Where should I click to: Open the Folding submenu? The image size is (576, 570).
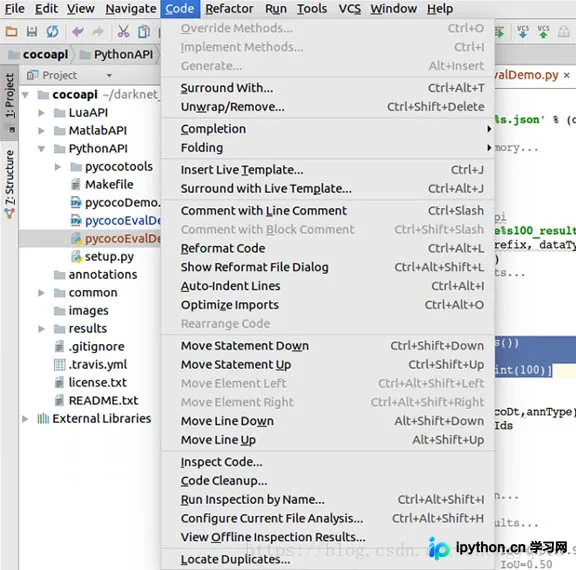click(327, 148)
